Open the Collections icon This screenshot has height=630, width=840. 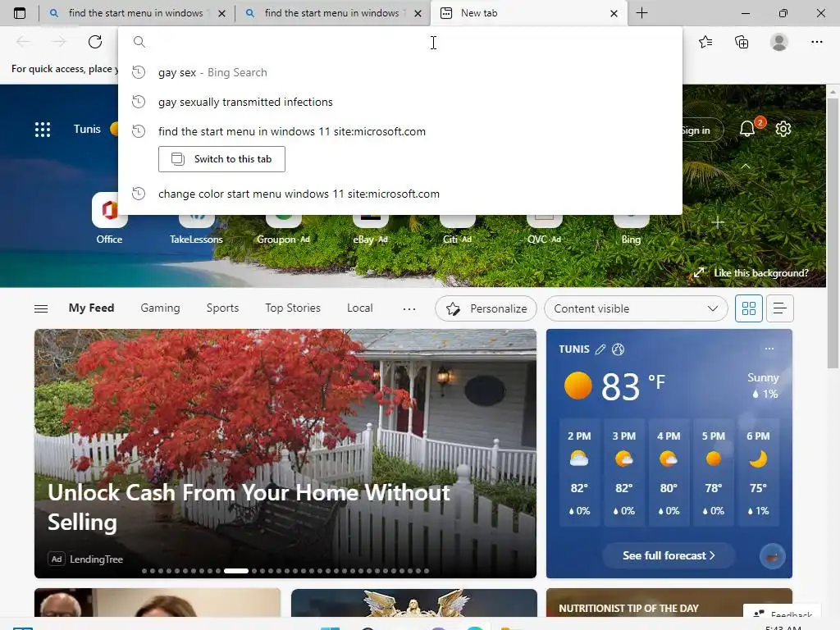coord(742,42)
